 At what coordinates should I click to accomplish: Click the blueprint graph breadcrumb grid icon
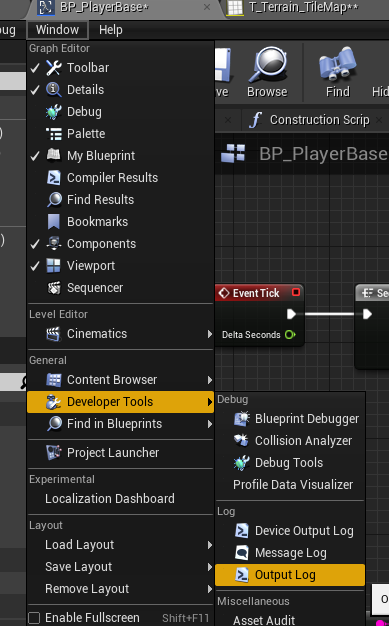click(233, 153)
